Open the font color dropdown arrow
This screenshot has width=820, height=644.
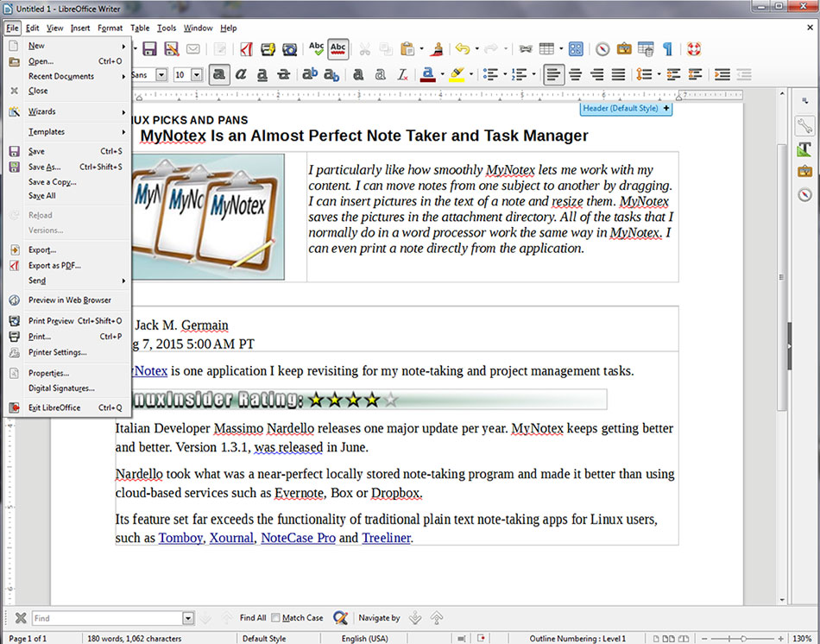click(x=443, y=75)
